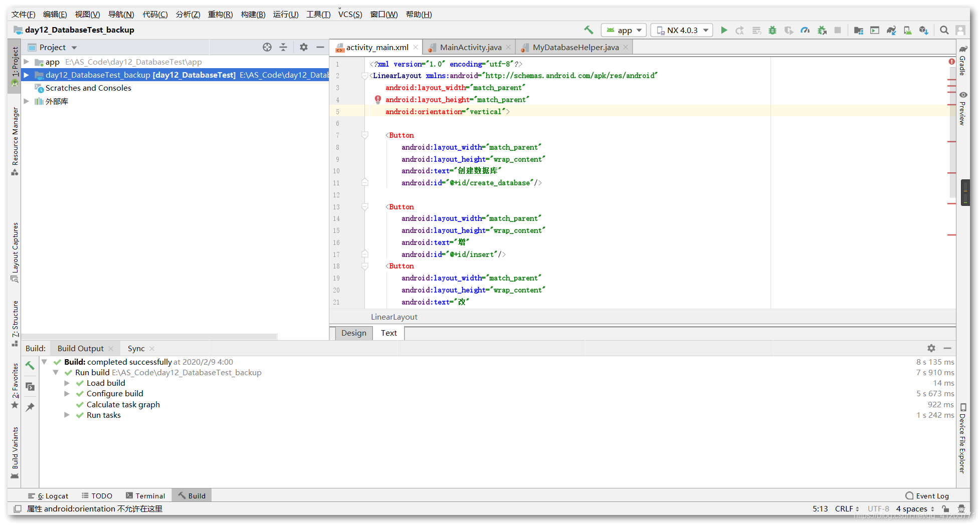Image resolution: width=980 pixels, height=525 pixels.
Task: Open AVD Manager icon
Action: pyautogui.click(x=908, y=30)
